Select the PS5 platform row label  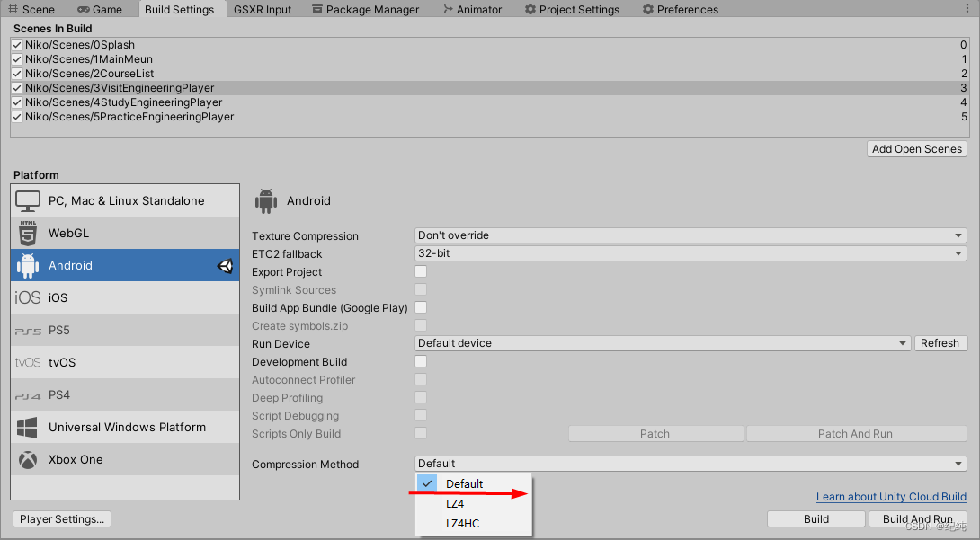click(59, 331)
